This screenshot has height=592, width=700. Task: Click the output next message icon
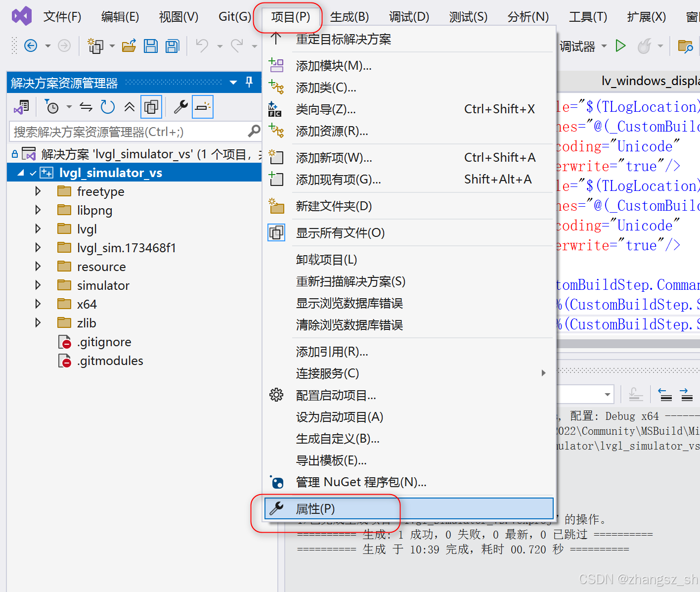click(x=687, y=395)
